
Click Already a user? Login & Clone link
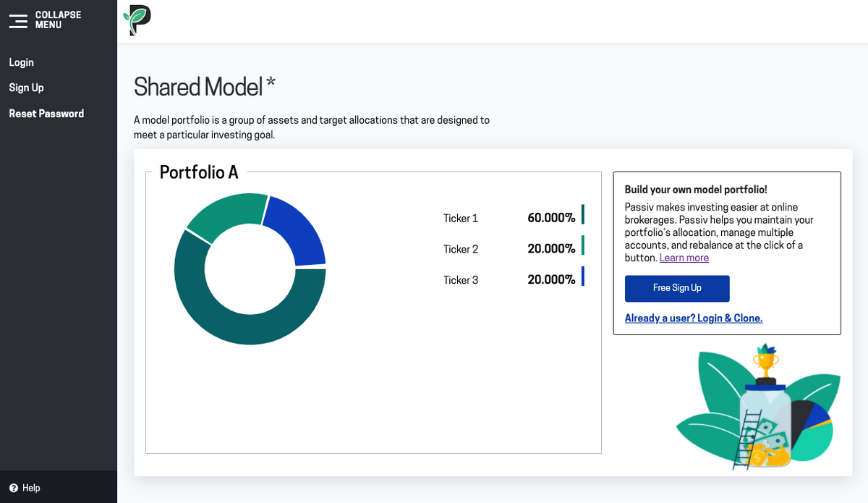694,318
